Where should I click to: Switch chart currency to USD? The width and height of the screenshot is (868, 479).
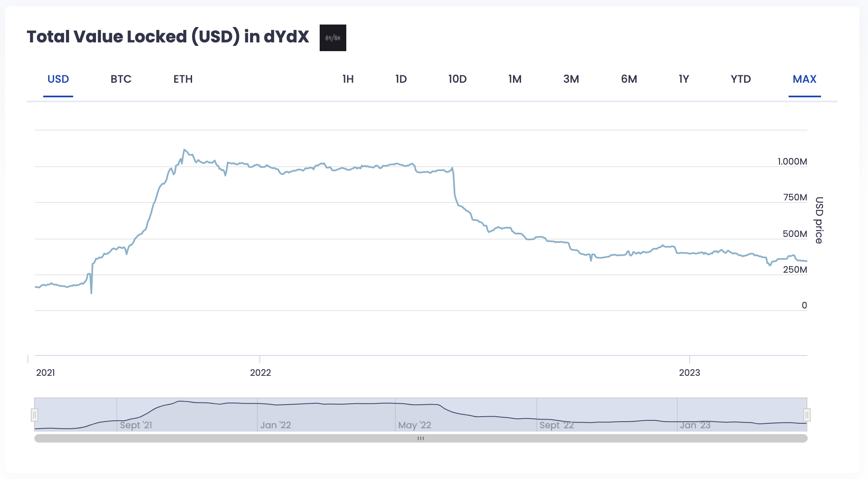pos(58,79)
